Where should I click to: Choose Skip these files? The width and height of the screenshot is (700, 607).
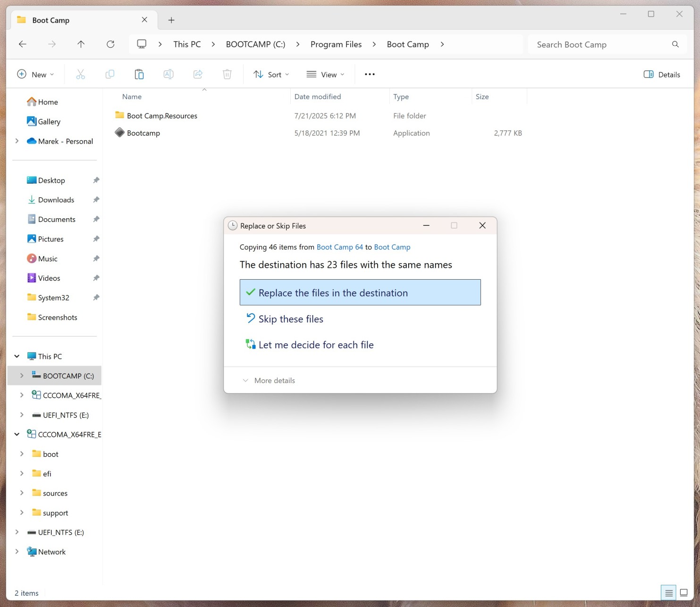coord(360,319)
